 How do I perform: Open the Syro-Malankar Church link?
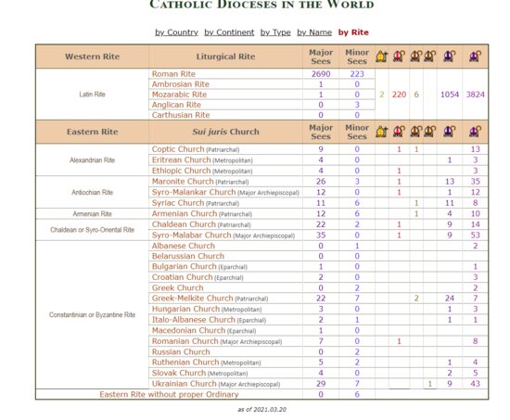tap(194, 192)
